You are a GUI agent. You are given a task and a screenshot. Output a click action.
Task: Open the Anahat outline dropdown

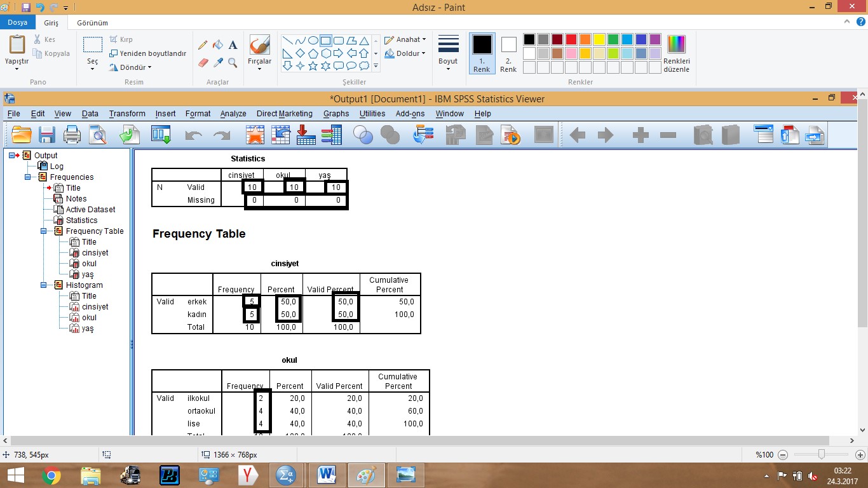coord(406,39)
